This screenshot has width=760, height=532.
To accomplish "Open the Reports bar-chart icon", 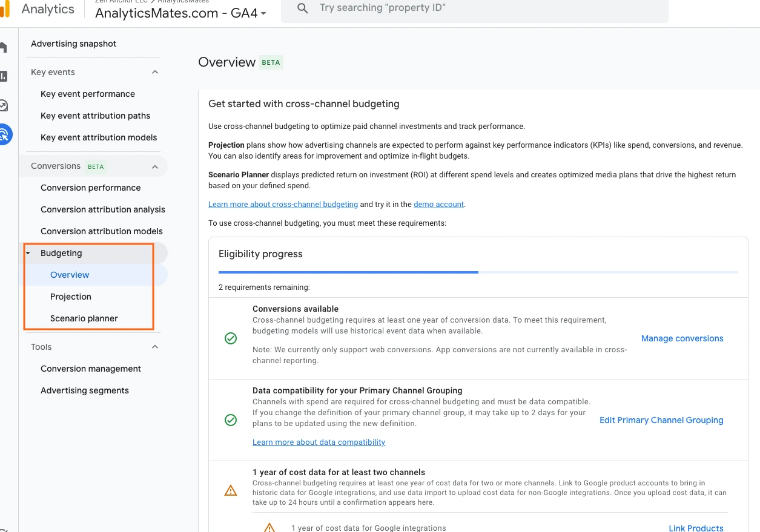I will [x=3, y=76].
